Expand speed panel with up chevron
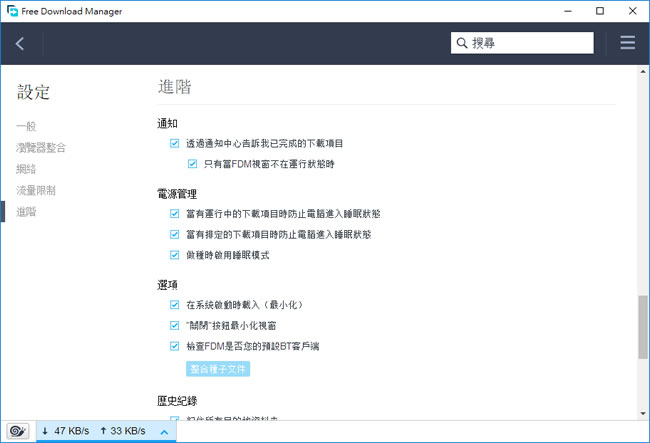This screenshot has height=443, width=650. 164,432
